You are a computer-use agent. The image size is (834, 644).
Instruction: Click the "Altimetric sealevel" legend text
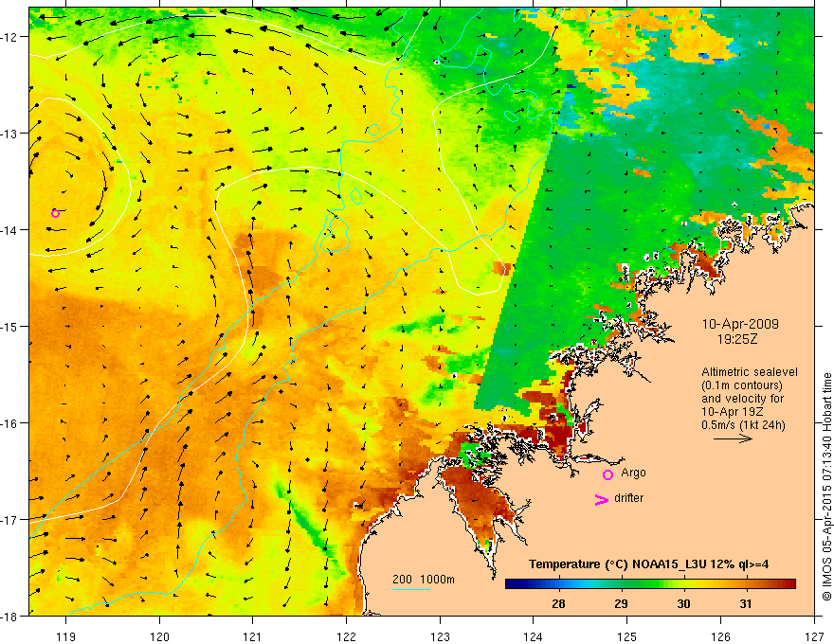750,372
